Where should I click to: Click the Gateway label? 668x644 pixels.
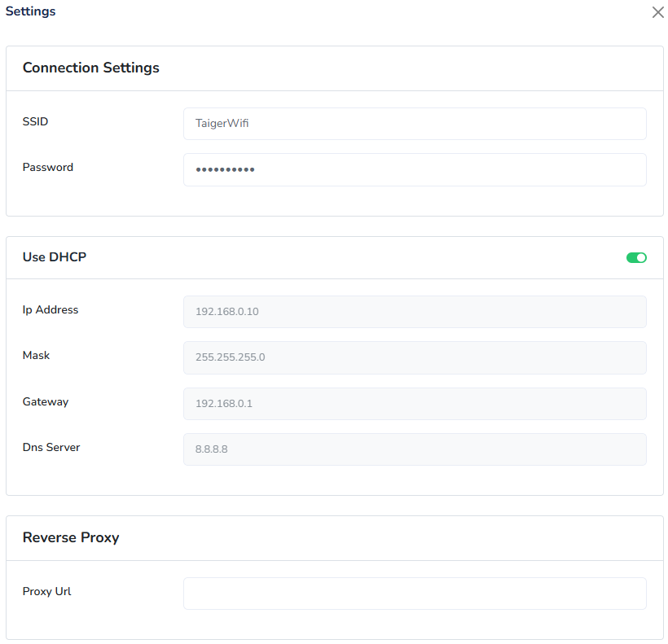coord(46,401)
